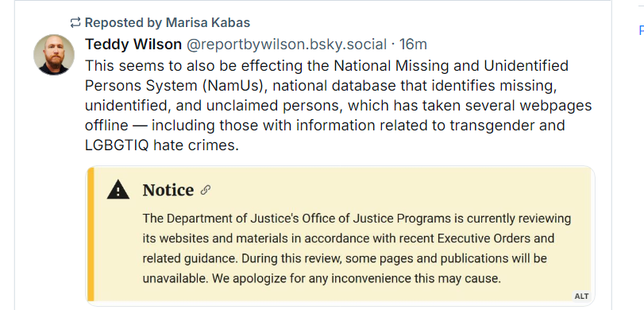Click the repost arrows icon
The width and height of the screenshot is (644, 310).
pyautogui.click(x=75, y=22)
